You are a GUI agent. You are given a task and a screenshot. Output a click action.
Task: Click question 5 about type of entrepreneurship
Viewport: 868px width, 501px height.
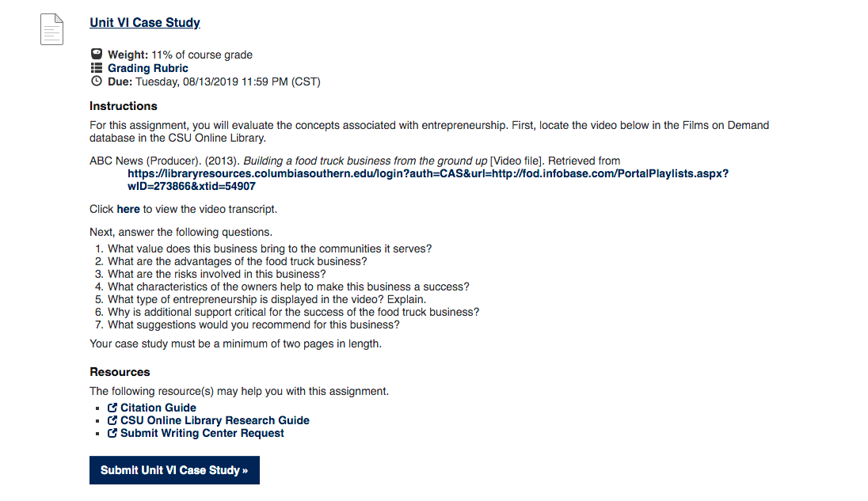coord(267,299)
